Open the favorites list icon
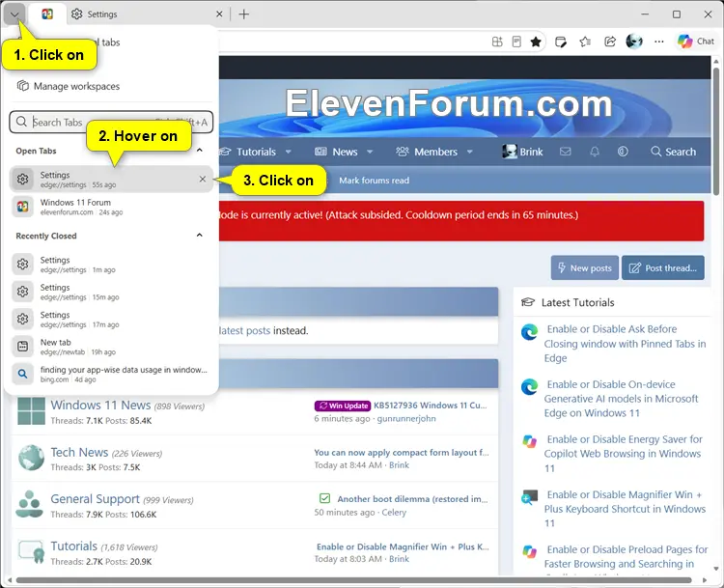Screen dimensions: 724x588 (x=585, y=42)
